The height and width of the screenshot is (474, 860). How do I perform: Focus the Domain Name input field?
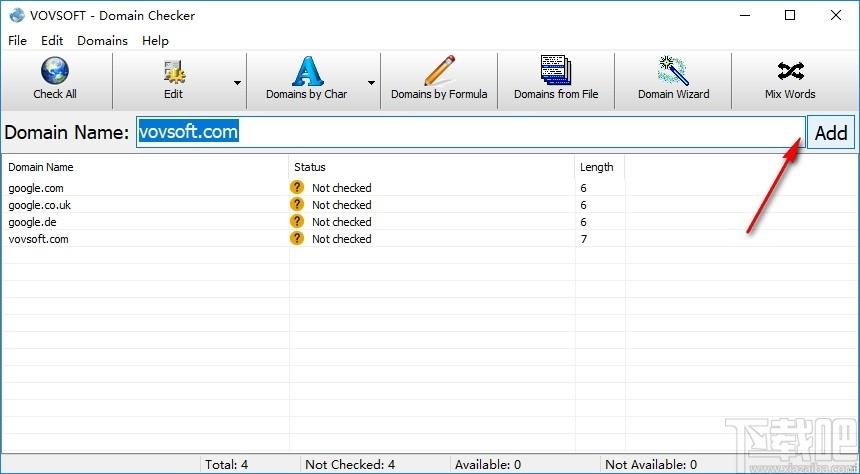click(471, 132)
